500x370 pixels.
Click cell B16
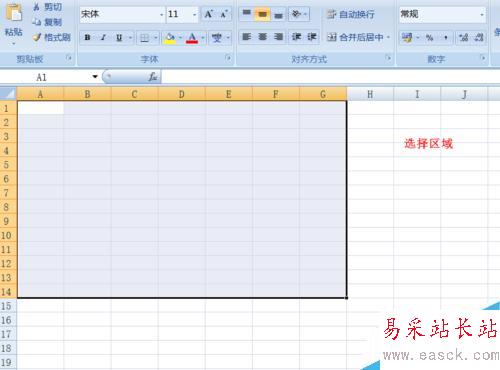click(x=87, y=320)
